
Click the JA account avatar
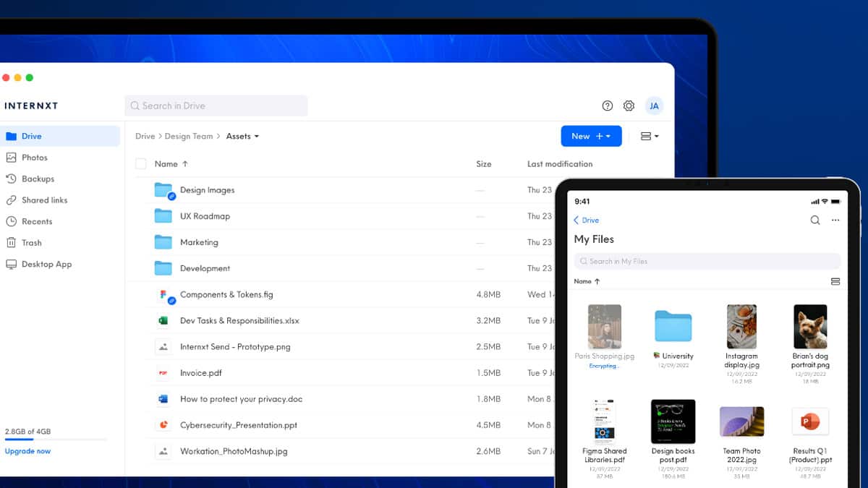[x=654, y=106]
